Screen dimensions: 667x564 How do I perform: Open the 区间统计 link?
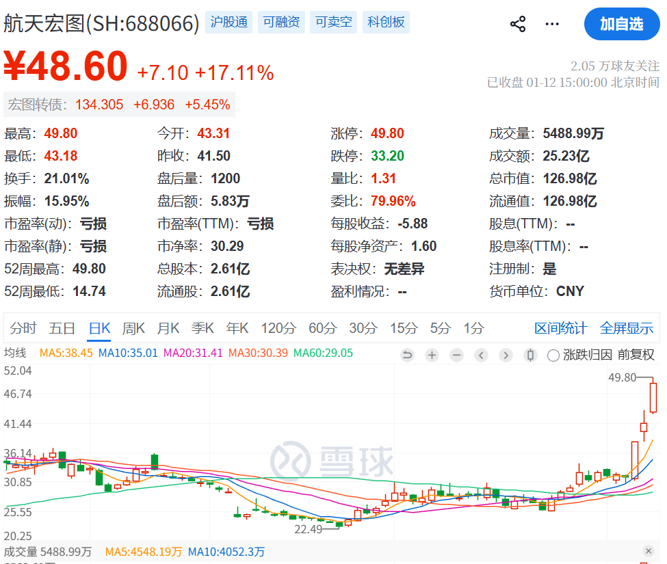560,328
